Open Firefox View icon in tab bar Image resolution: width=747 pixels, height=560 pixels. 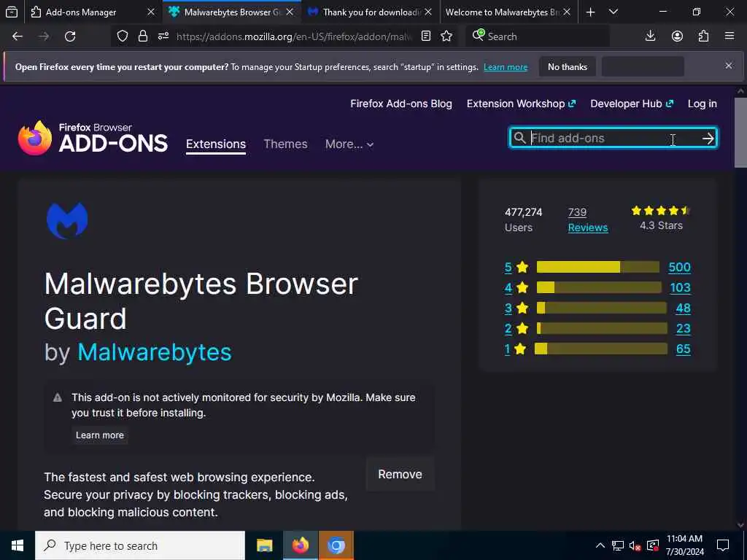click(12, 12)
